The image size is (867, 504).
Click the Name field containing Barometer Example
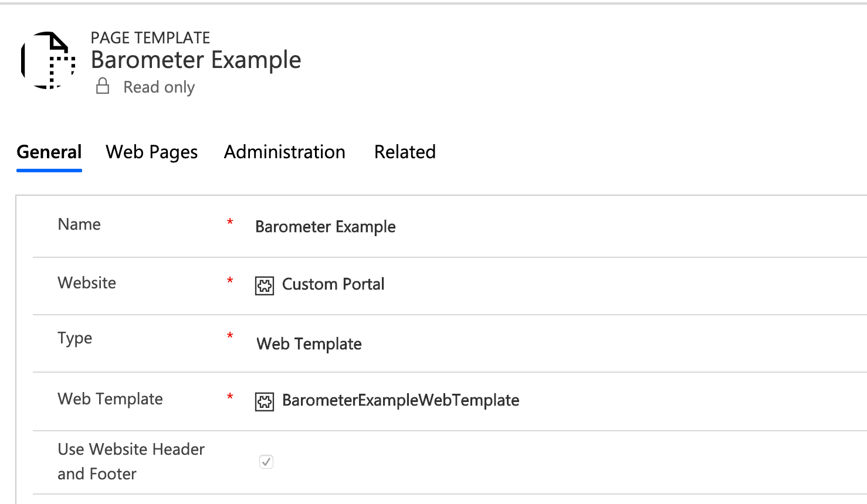click(326, 227)
